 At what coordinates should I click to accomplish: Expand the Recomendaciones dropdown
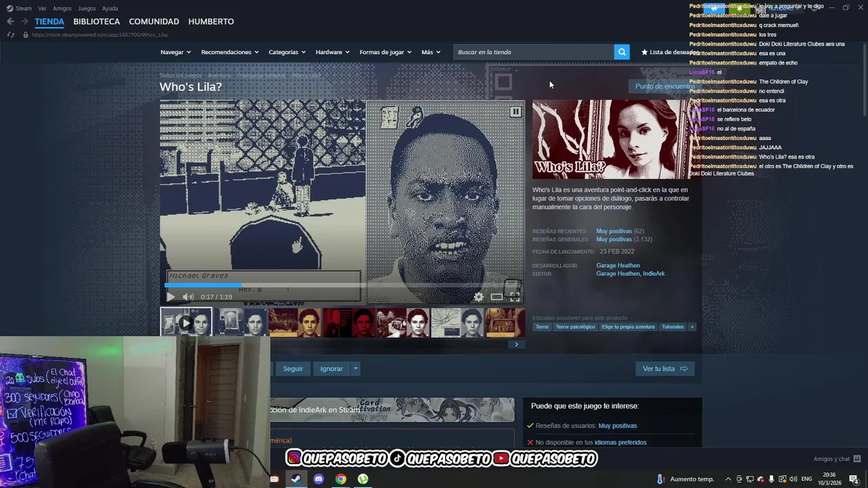pyautogui.click(x=231, y=52)
